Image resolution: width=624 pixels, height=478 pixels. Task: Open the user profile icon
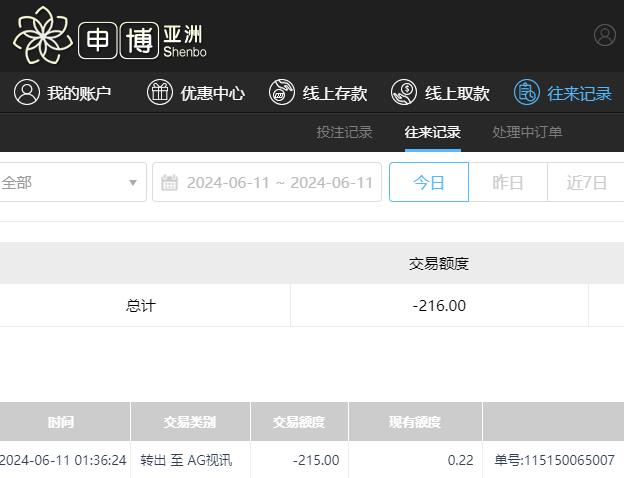click(x=604, y=35)
